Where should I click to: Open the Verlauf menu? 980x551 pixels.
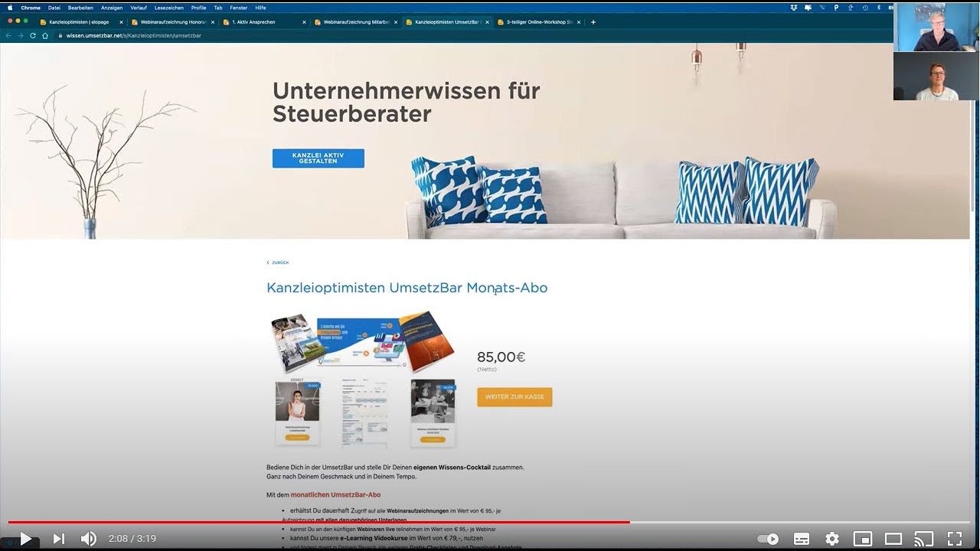[x=139, y=8]
